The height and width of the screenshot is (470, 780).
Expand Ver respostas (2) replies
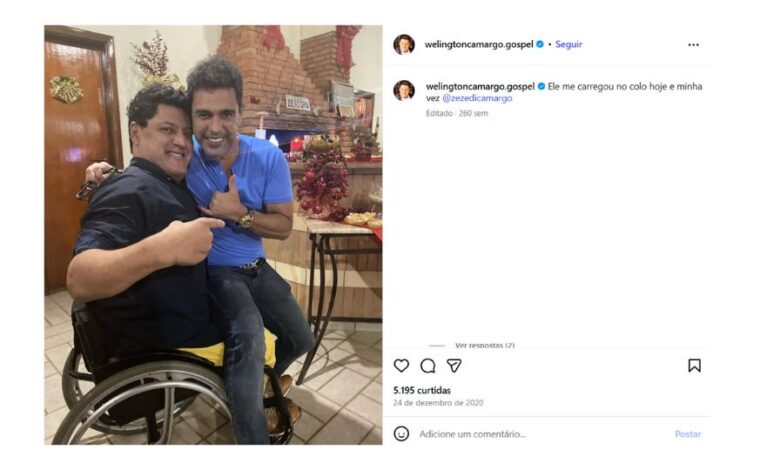[485, 345]
